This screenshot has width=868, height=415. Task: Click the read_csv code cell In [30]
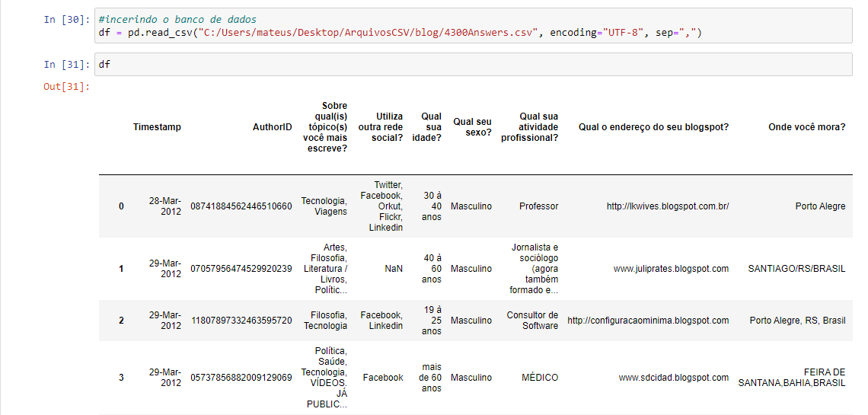(x=474, y=25)
